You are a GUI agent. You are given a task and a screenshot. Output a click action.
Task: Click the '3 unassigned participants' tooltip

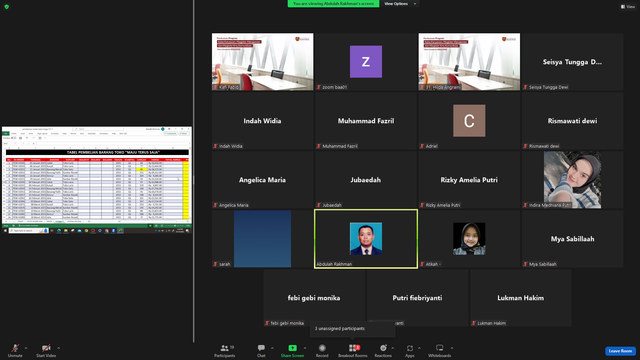pos(353,329)
